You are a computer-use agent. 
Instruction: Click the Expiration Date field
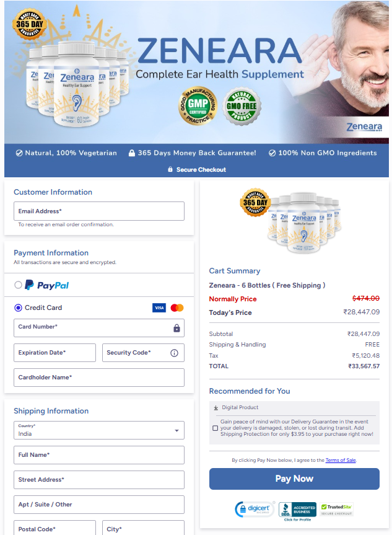54,353
